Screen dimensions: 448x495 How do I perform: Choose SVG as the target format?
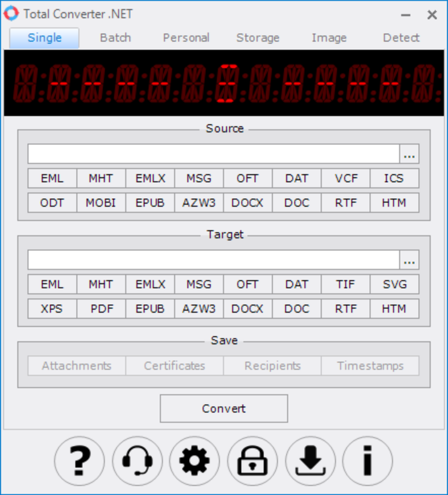394,284
